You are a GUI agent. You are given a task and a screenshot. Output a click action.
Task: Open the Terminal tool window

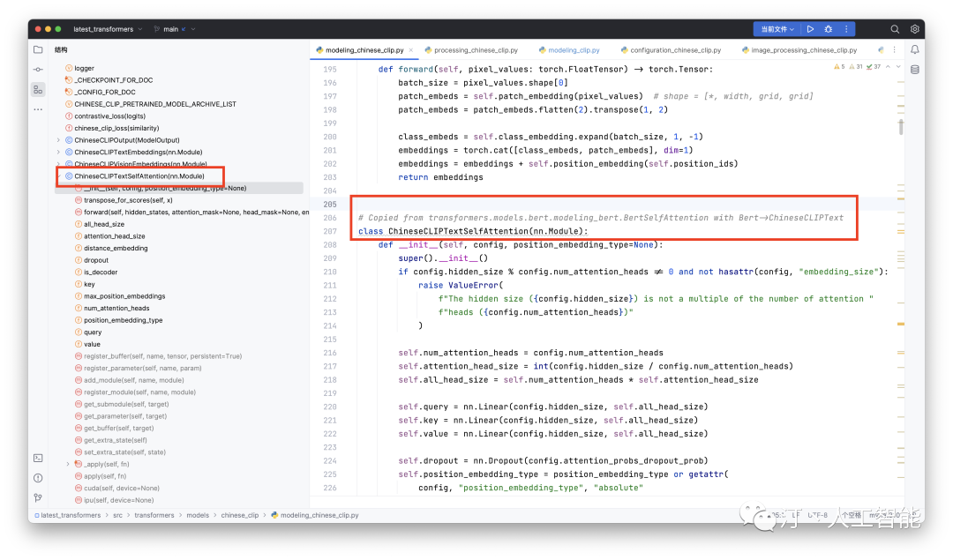pyautogui.click(x=38, y=458)
